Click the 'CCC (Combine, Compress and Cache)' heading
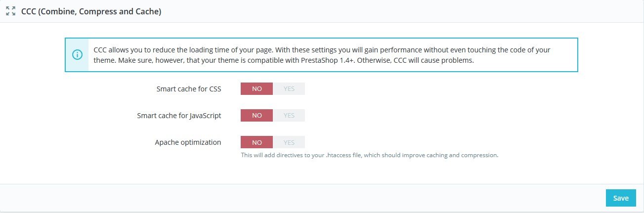 click(91, 11)
